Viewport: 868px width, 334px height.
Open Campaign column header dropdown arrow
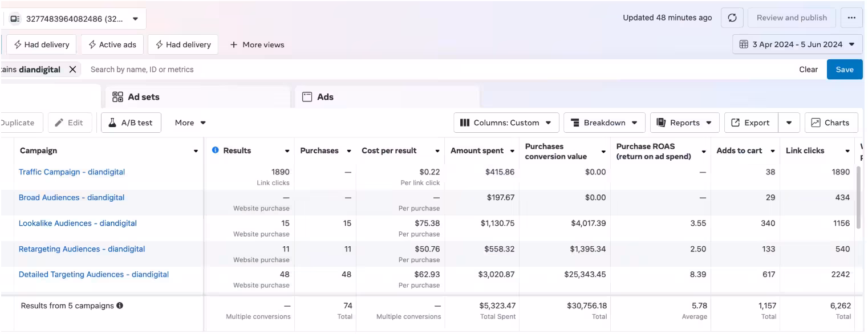(x=196, y=151)
